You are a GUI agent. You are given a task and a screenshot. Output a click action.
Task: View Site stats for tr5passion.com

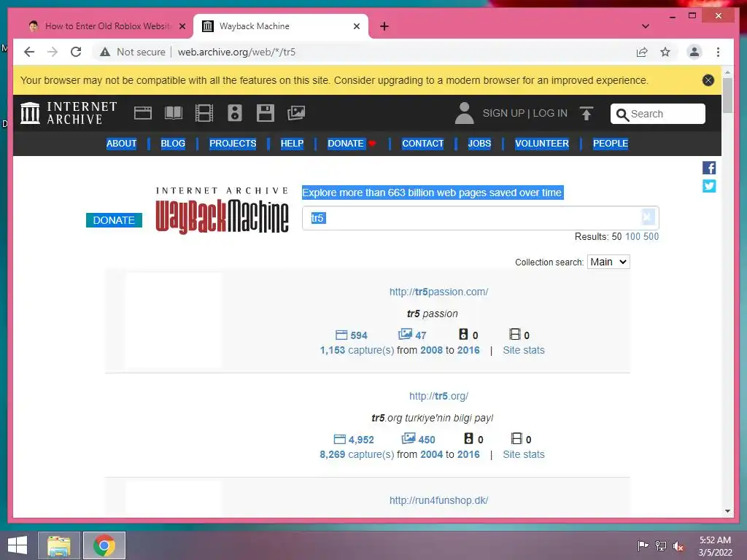[x=524, y=351]
